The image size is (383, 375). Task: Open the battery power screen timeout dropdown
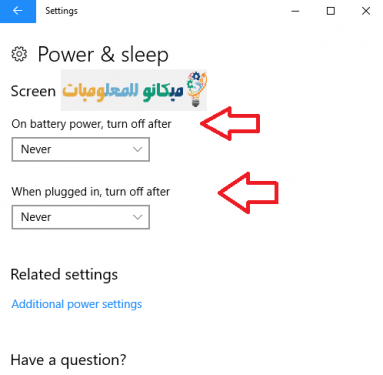tap(81, 149)
